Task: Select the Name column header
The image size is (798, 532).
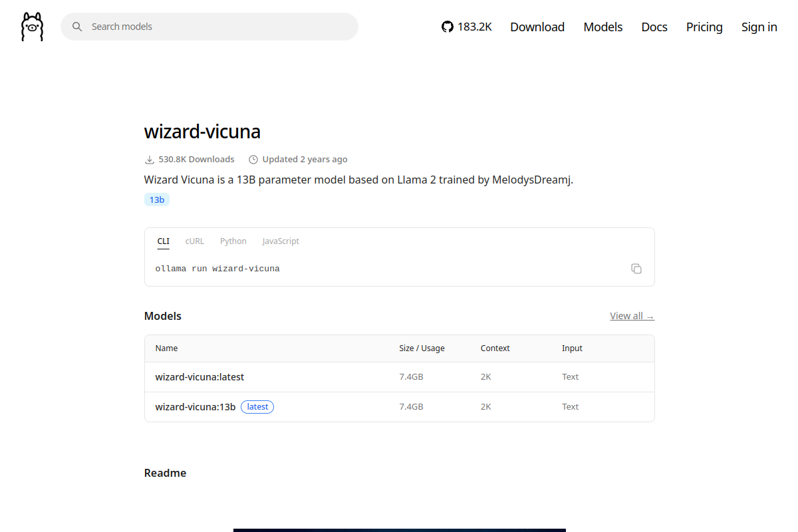Action: [167, 348]
